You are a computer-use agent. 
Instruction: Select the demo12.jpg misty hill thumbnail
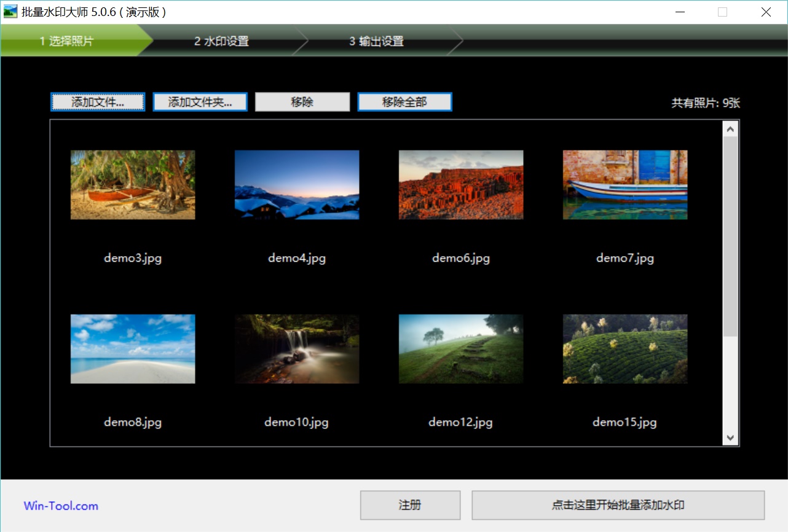(461, 349)
